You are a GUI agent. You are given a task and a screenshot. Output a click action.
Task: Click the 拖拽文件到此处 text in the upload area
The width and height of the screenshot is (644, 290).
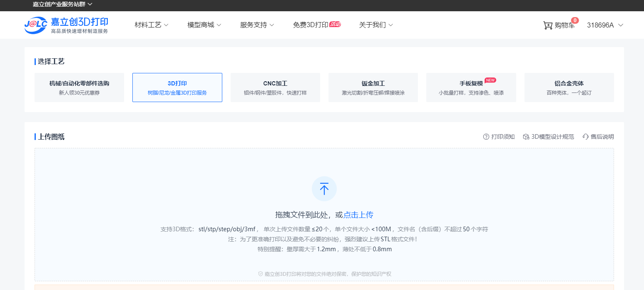pyautogui.click(x=301, y=215)
